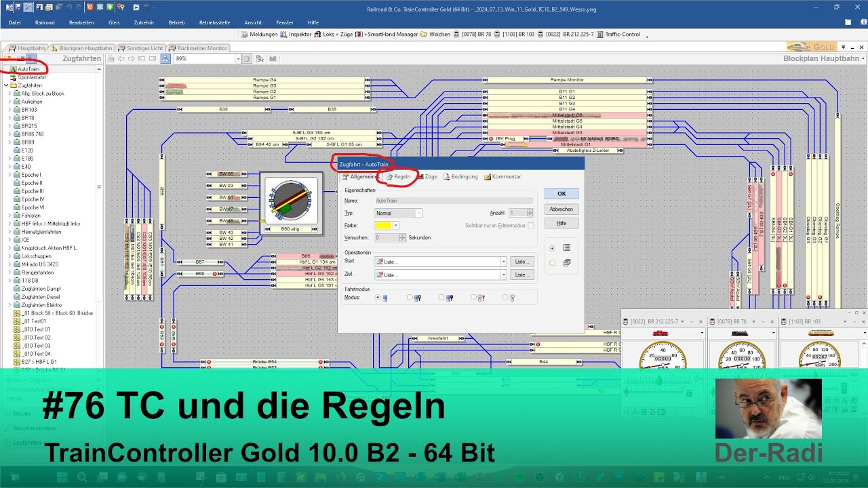
Task: Click the play start icon in title bar
Action: [136, 7]
